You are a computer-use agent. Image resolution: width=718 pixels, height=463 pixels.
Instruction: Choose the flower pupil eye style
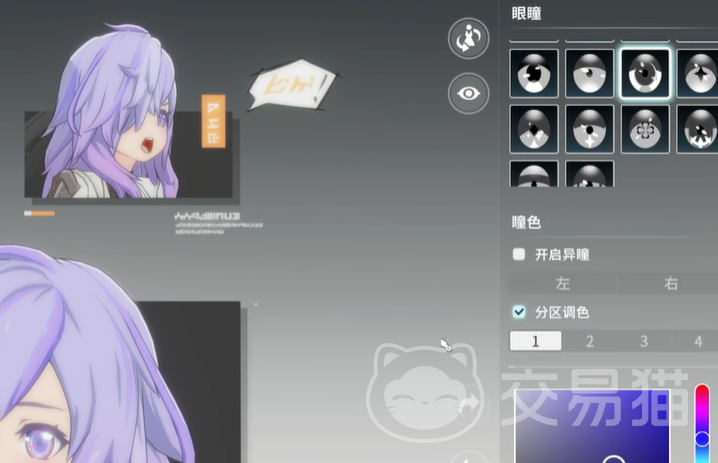click(x=645, y=129)
